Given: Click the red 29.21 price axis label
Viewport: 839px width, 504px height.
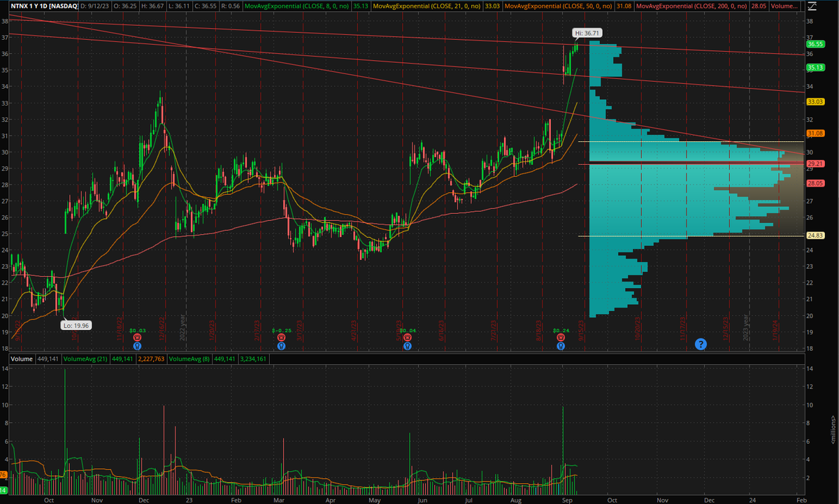Looking at the screenshot, I should click(x=815, y=164).
